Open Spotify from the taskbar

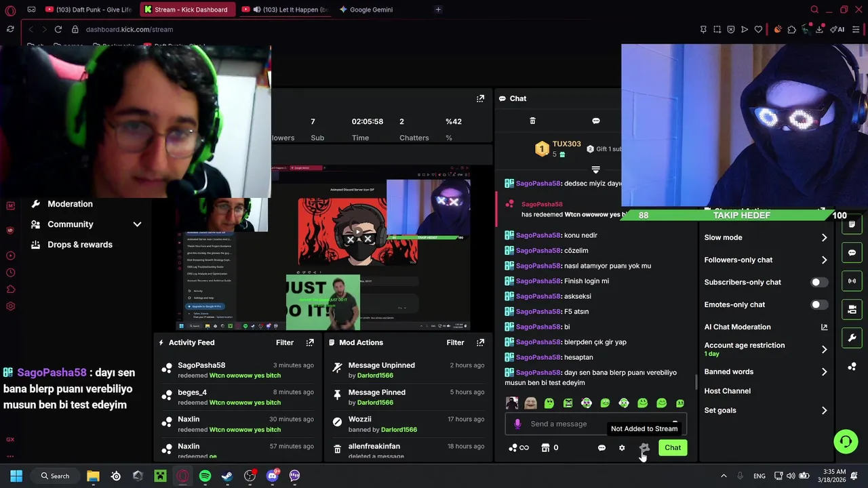pos(205,476)
